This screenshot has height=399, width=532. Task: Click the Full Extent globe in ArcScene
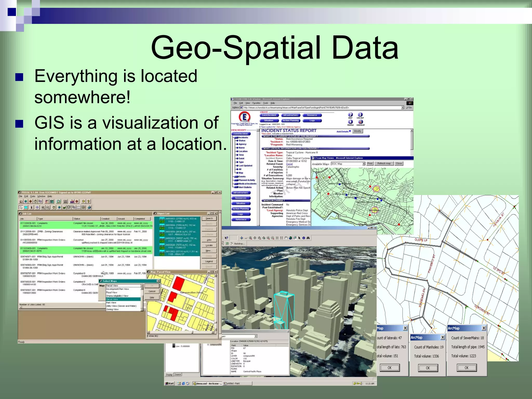[290, 238]
